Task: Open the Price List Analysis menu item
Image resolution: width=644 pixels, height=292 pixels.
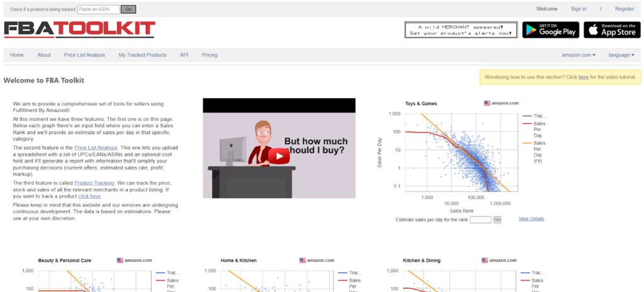Action: coord(85,55)
